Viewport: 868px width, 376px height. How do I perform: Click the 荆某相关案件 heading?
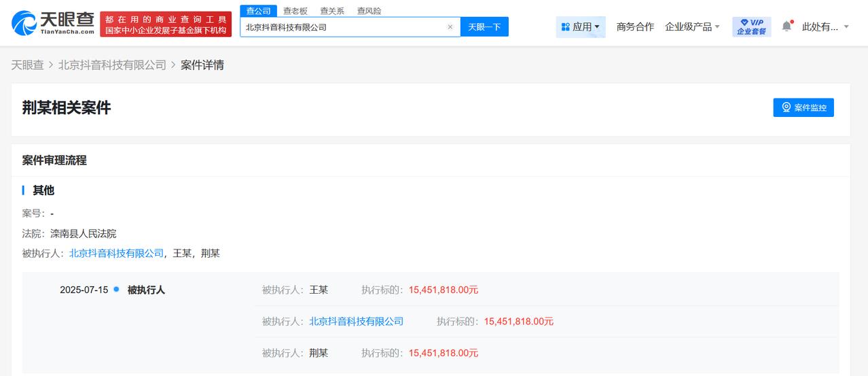(x=67, y=107)
